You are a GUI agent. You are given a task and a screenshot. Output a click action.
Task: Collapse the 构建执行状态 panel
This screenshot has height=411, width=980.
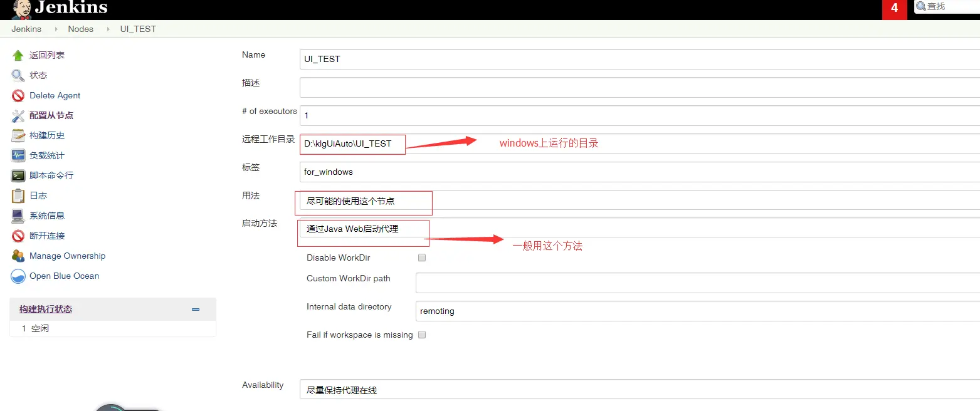195,310
